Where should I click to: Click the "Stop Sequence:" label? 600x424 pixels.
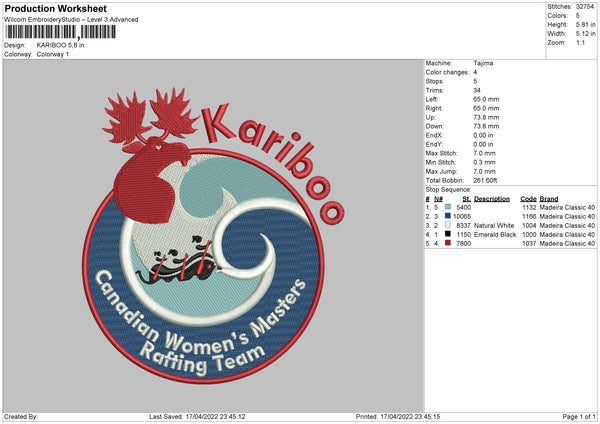[x=448, y=190]
